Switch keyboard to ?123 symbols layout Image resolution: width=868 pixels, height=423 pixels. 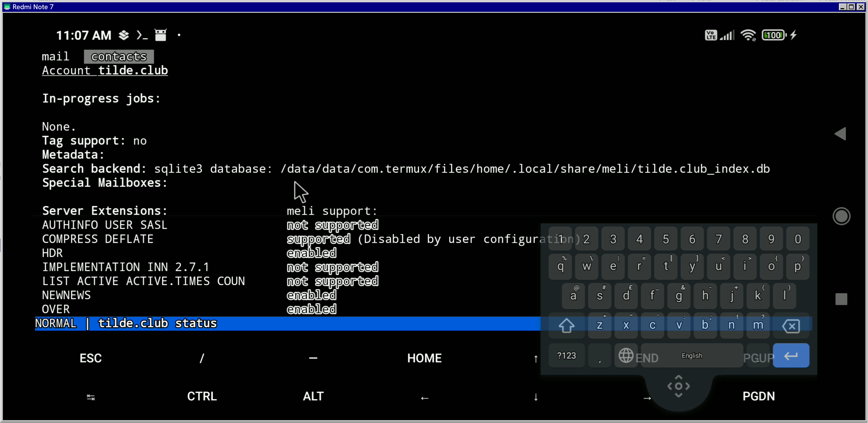566,356
